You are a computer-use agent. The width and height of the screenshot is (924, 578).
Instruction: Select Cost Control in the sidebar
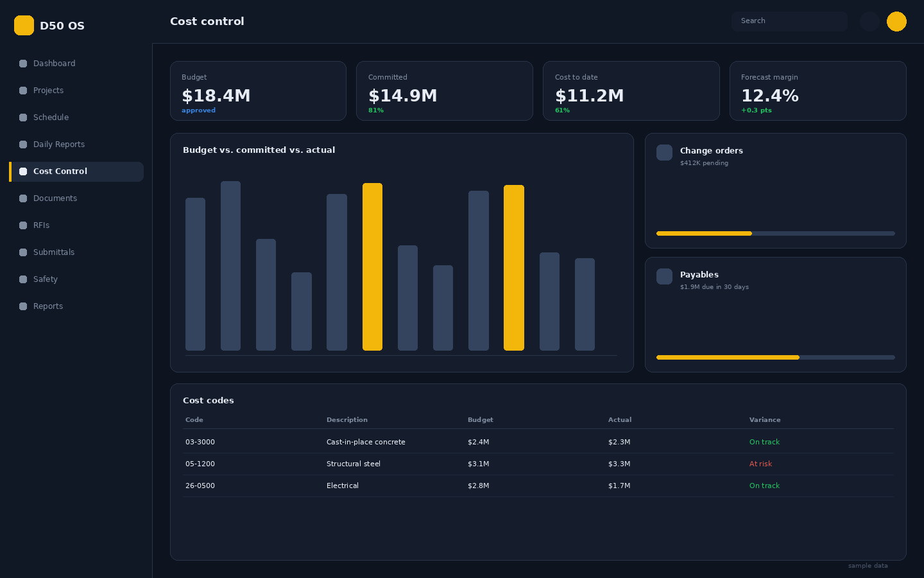pos(76,171)
